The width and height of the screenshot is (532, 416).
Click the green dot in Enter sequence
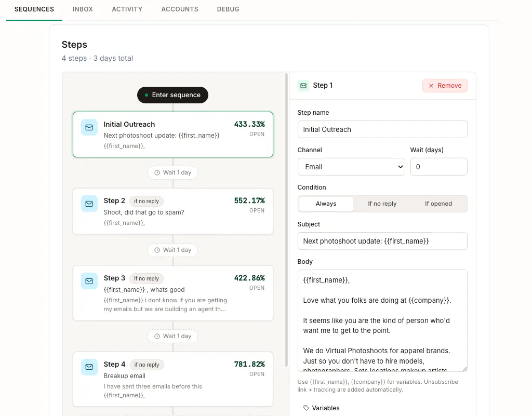coord(146,95)
